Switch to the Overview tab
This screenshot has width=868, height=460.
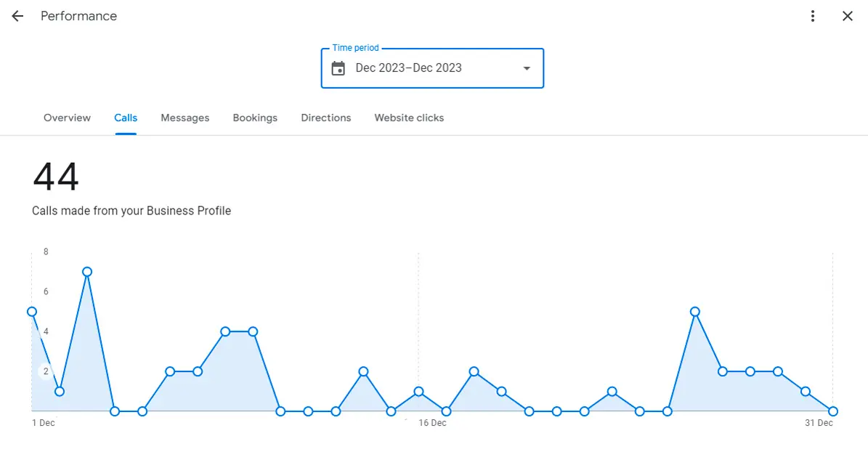[67, 118]
